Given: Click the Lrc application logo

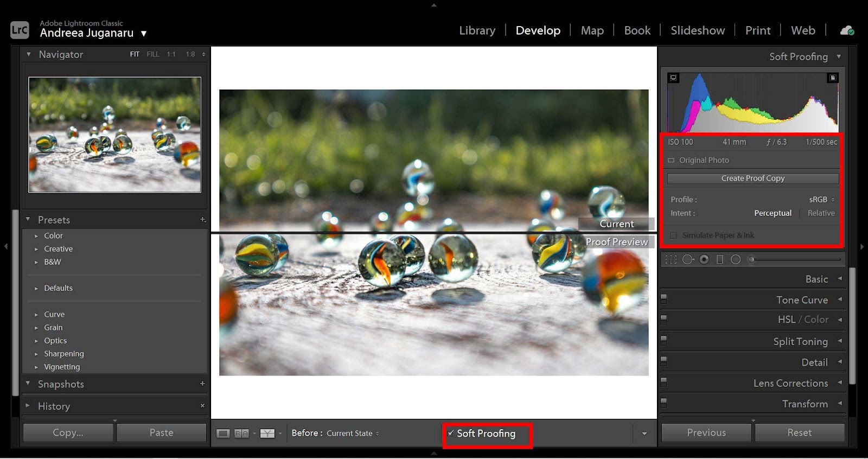Looking at the screenshot, I should click(20, 30).
